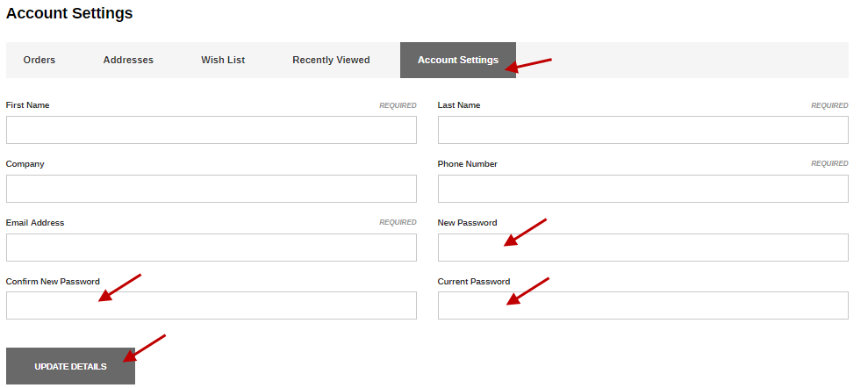Image resolution: width=868 pixels, height=388 pixels.
Task: Click the Phone Number label
Action: (x=467, y=164)
